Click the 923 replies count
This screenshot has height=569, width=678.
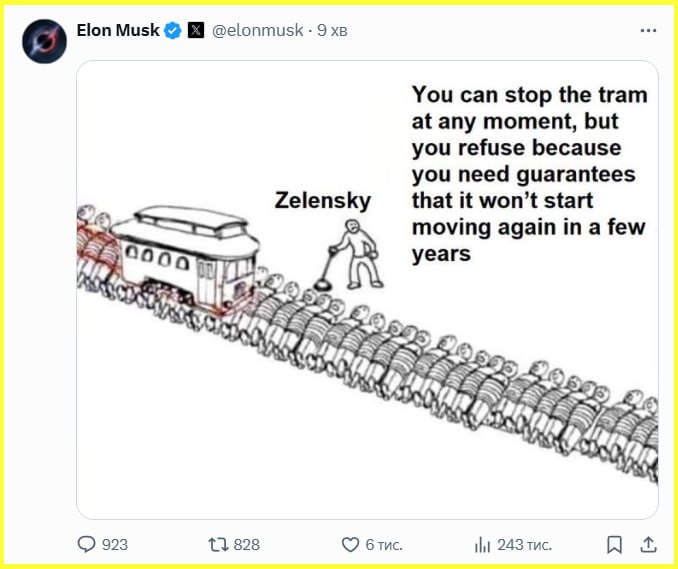click(115, 544)
